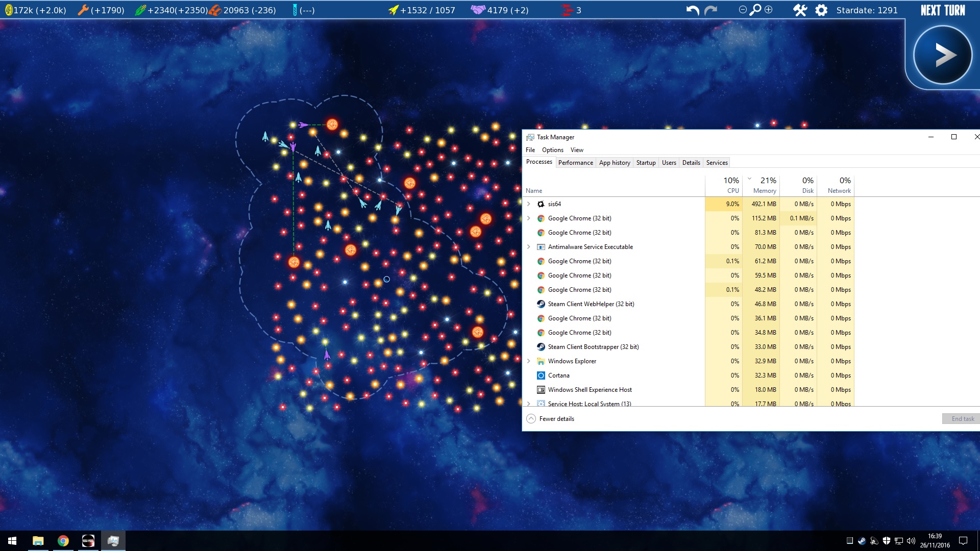Collapse Task Manager with Fewer details
This screenshot has height=551, width=980.
pos(550,419)
